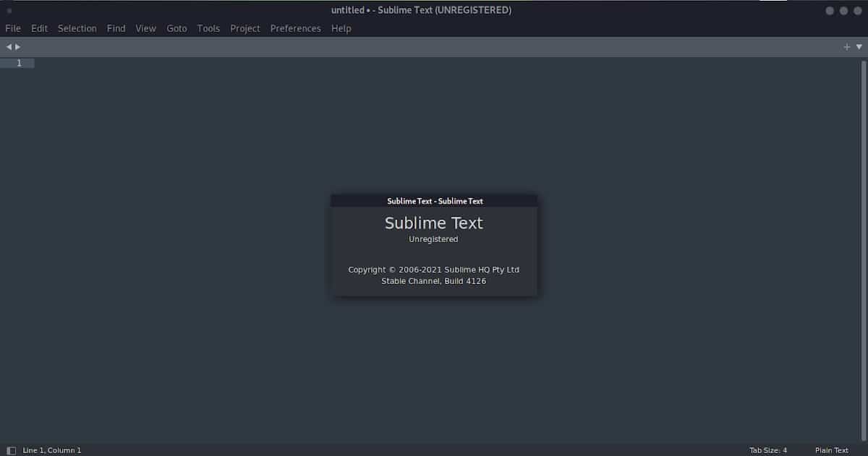Open the Help menu

(341, 28)
